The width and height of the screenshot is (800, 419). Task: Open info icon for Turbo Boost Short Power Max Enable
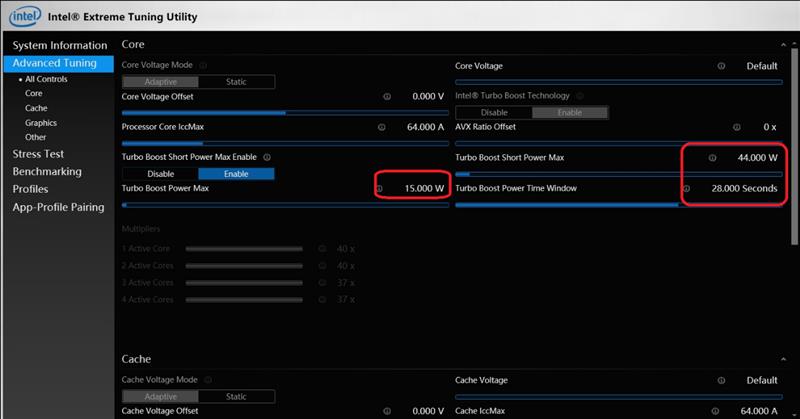coord(267,157)
